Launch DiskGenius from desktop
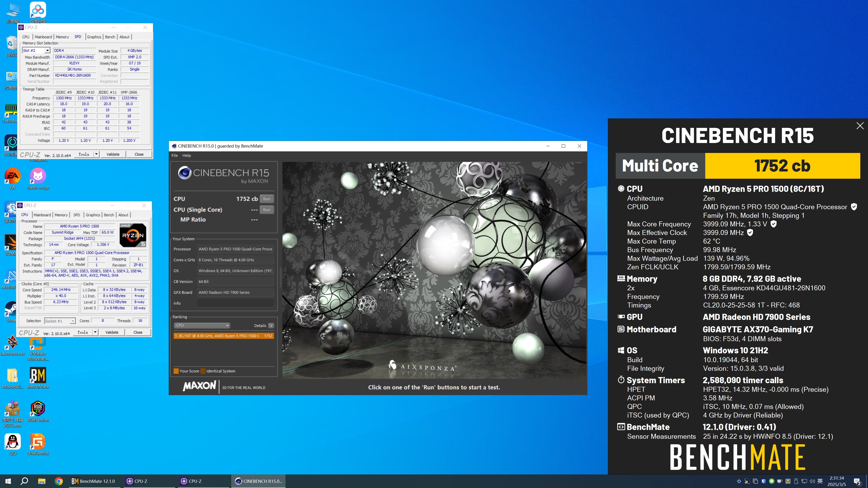 click(38, 444)
